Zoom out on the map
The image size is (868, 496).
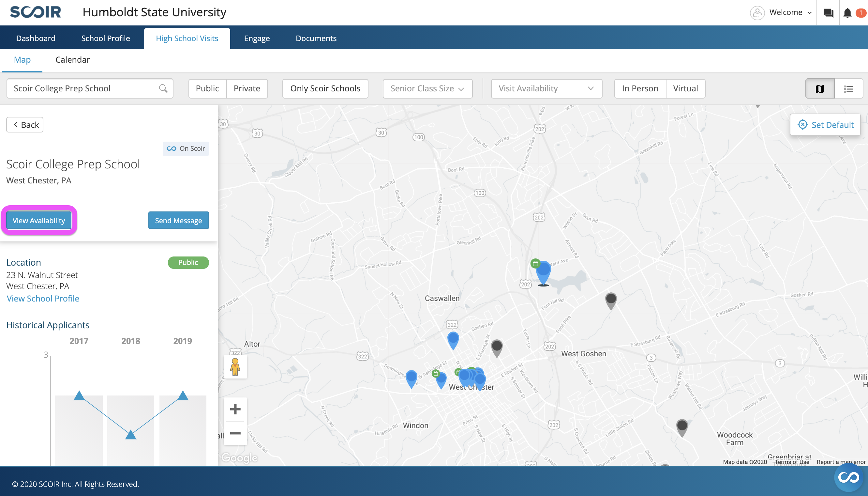coord(235,433)
